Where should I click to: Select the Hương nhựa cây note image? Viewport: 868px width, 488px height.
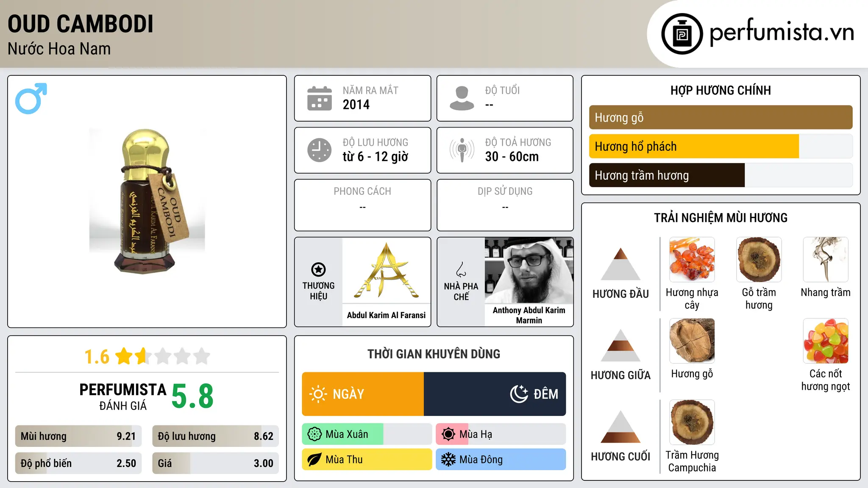tap(692, 260)
